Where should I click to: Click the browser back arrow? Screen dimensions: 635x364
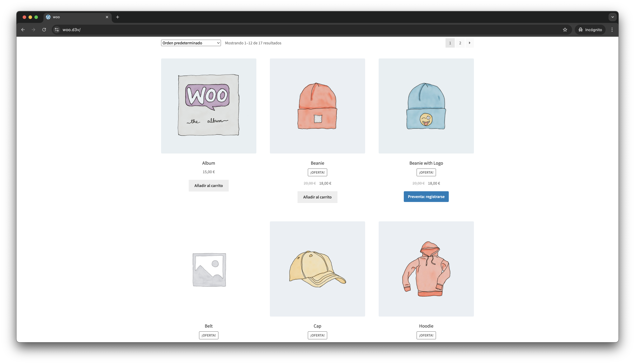23,30
